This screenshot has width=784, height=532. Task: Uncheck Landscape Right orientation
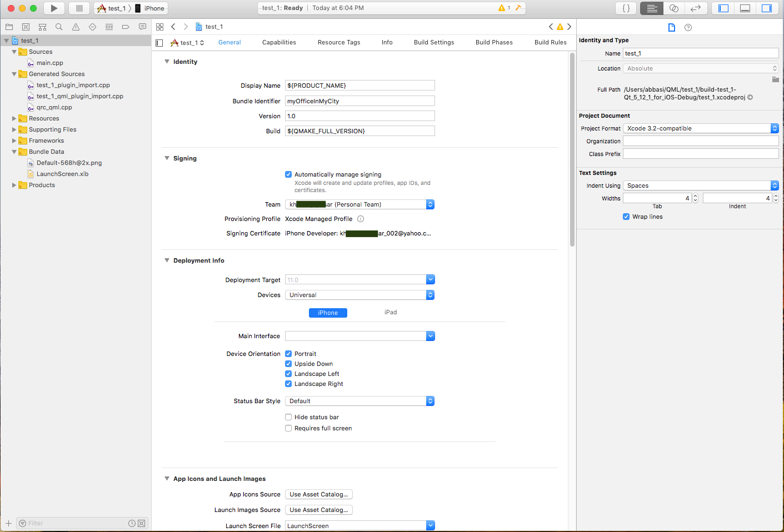click(288, 384)
